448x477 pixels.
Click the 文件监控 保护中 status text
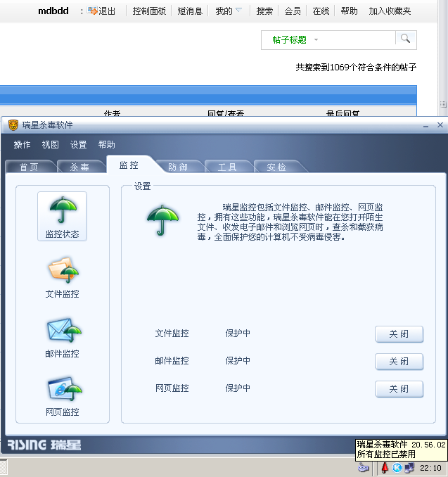click(x=238, y=333)
